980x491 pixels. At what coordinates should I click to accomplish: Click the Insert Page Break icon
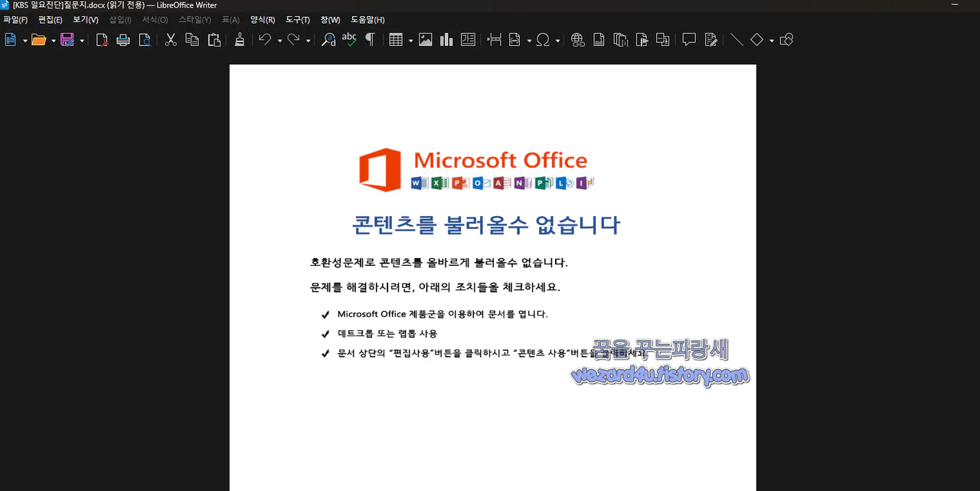[495, 40]
